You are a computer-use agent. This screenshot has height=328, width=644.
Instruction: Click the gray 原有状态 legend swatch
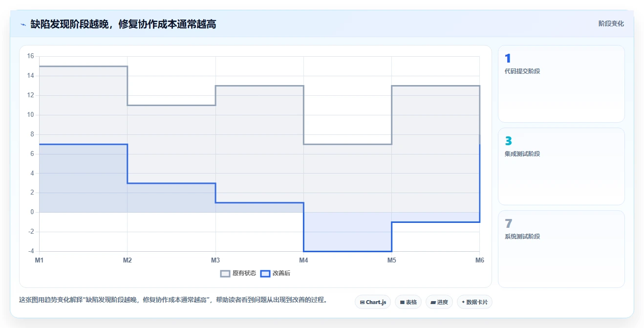click(x=225, y=273)
